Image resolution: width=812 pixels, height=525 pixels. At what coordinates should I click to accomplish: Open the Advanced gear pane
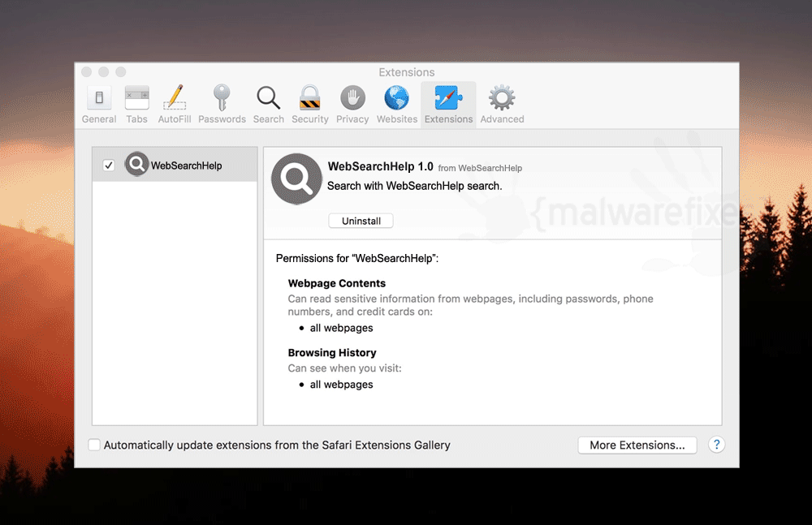tap(502, 105)
